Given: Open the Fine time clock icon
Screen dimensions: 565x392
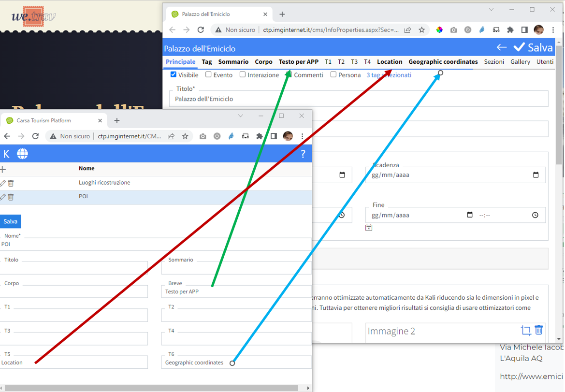Looking at the screenshot, I should point(535,215).
